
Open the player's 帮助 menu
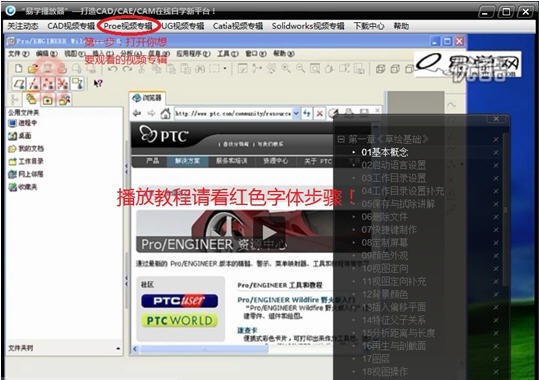click(401, 26)
